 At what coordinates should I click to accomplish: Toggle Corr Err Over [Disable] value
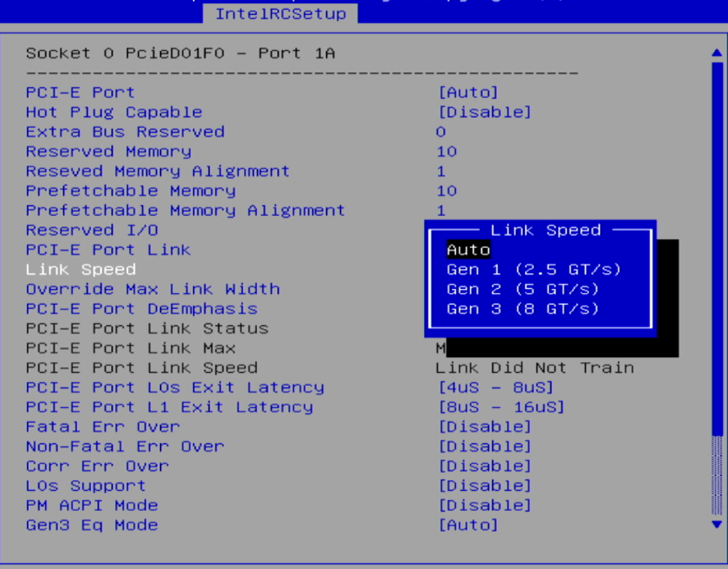[485, 466]
